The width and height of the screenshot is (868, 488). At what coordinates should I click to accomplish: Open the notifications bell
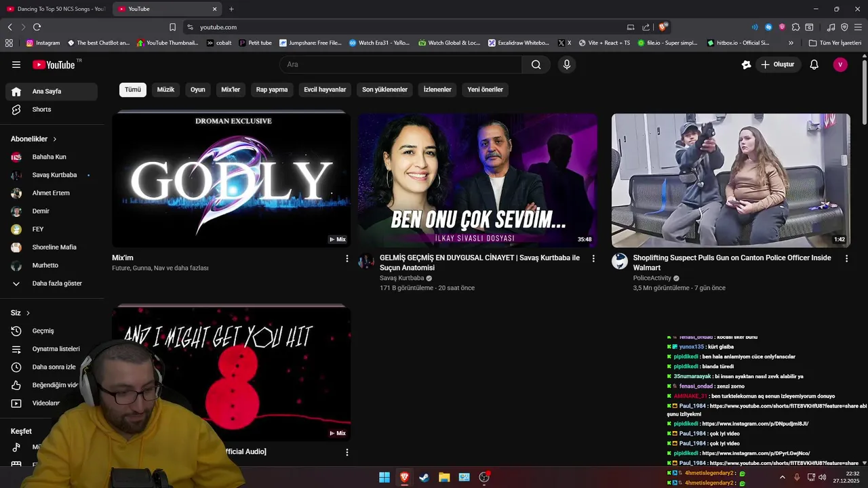[x=814, y=64]
